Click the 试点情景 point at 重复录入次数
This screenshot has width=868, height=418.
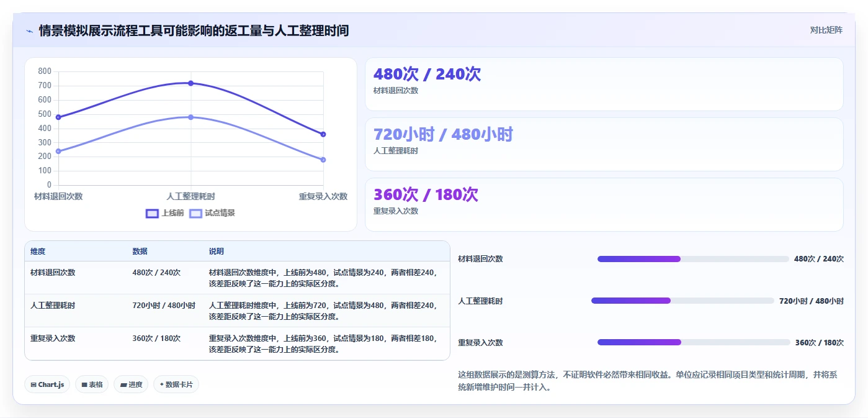[x=323, y=160]
